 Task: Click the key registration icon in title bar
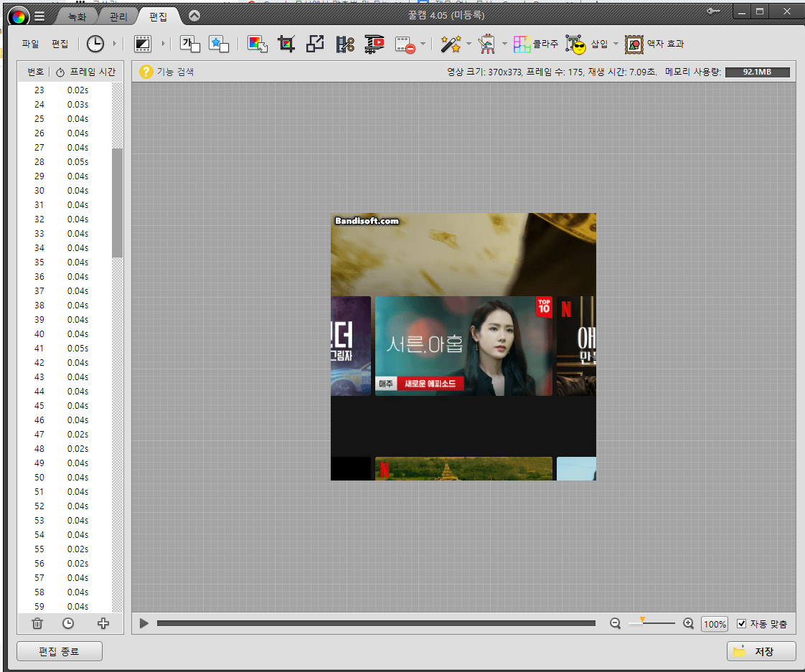point(713,11)
